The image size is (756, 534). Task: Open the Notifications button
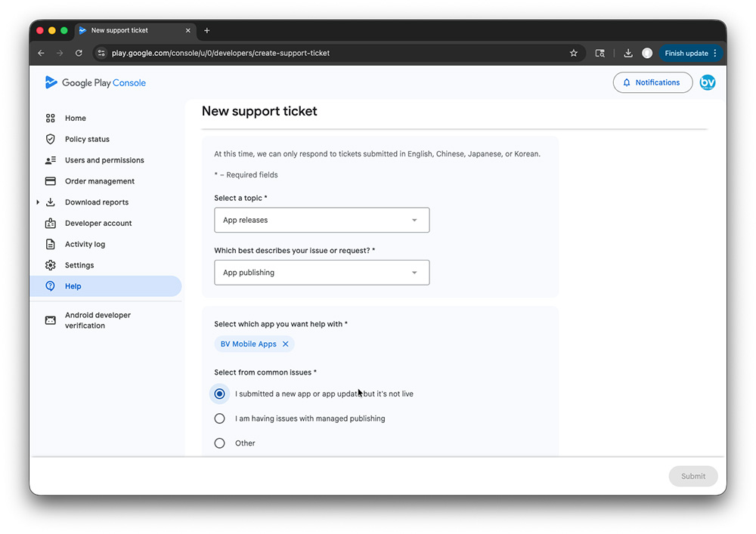pyautogui.click(x=652, y=82)
